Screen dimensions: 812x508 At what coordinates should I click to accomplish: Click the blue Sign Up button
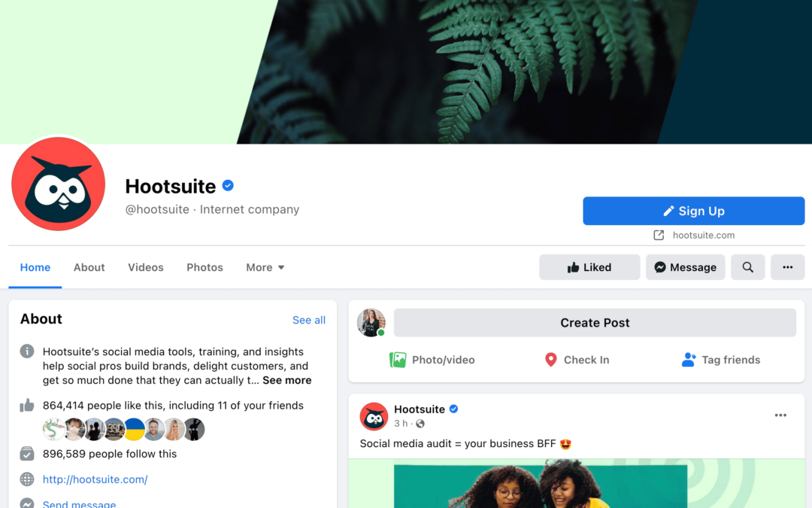693,211
